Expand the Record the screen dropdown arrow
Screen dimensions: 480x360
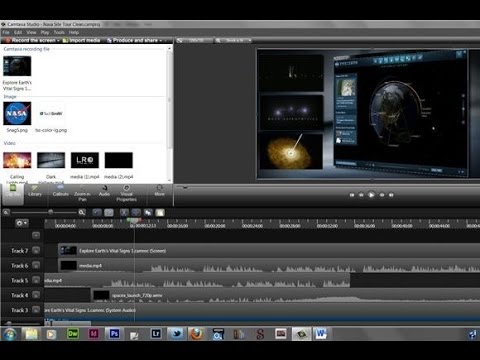[x=58, y=40]
